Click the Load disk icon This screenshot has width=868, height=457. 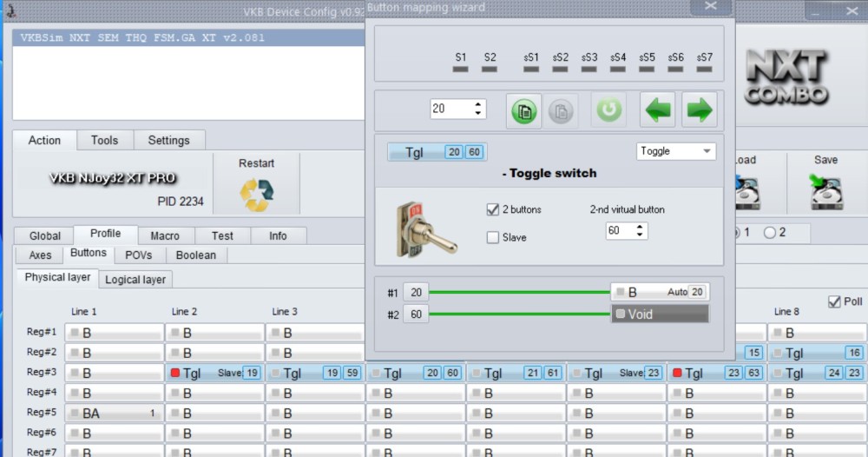point(746,193)
